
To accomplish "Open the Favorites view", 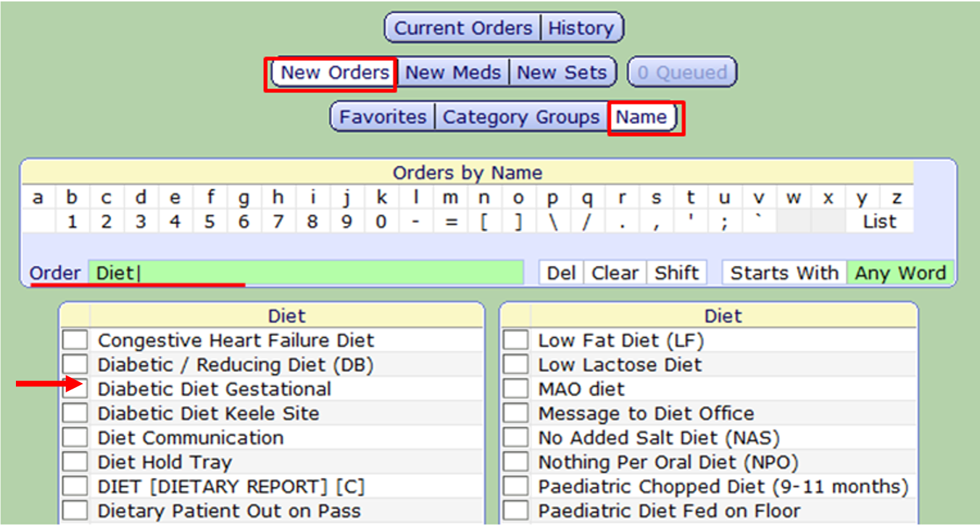I will (x=381, y=117).
